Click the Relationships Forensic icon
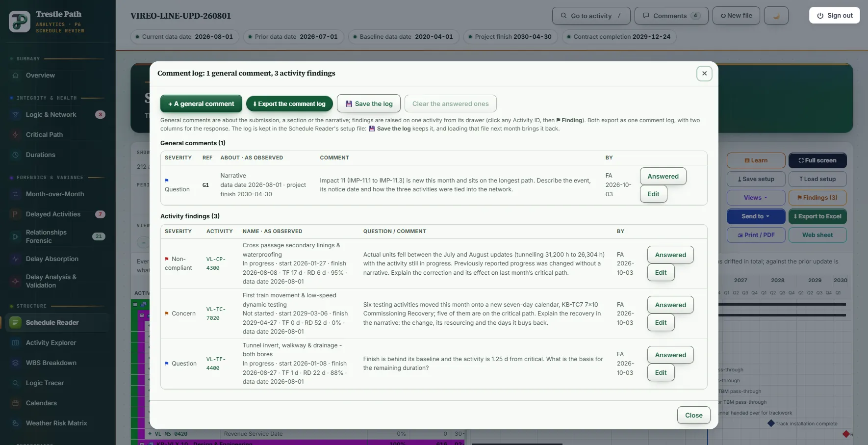The width and height of the screenshot is (868, 445). pos(15,236)
